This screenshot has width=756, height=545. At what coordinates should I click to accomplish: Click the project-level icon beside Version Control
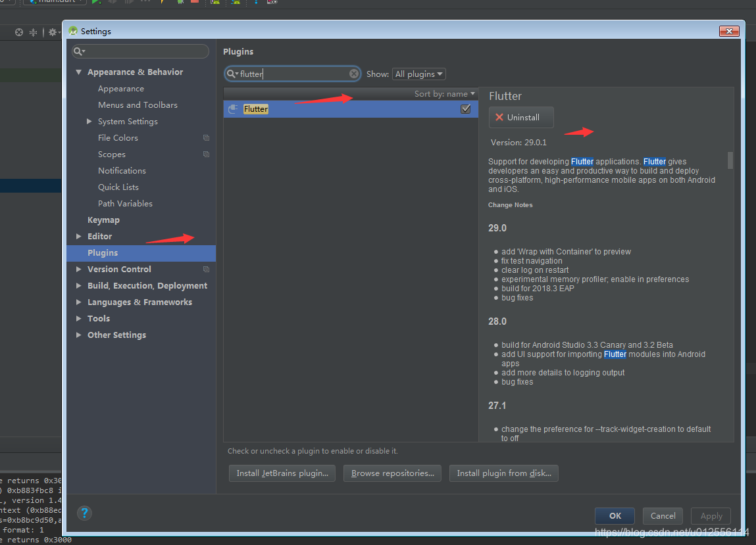click(x=207, y=270)
